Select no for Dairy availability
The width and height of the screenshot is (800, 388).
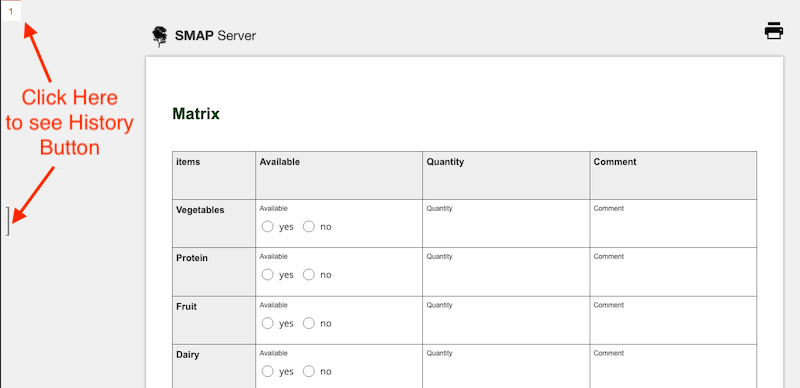pyautogui.click(x=309, y=371)
